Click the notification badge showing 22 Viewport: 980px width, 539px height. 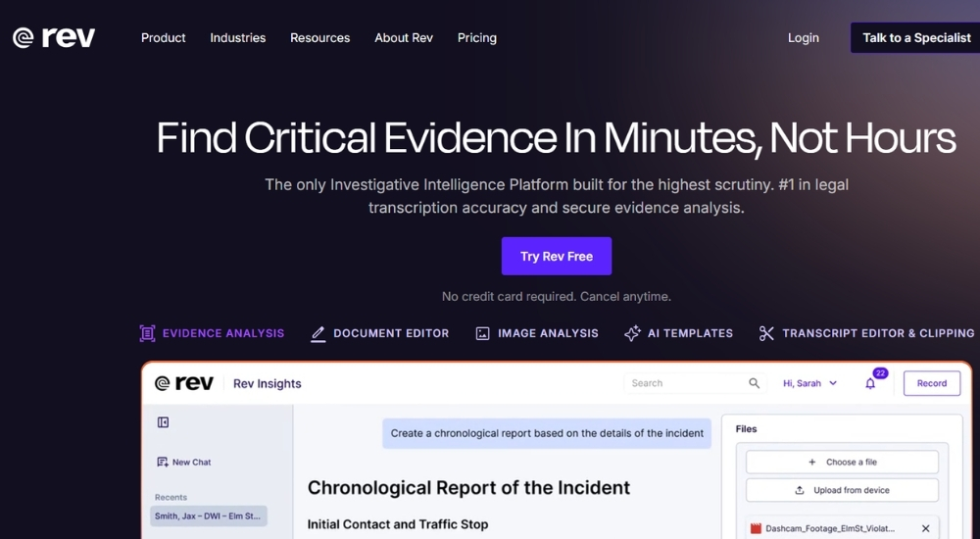[x=880, y=373]
